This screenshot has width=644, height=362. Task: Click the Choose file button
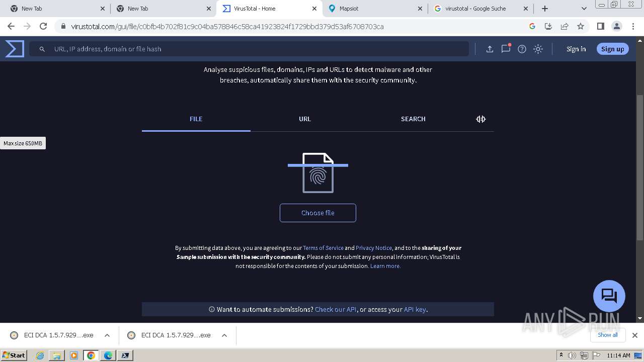click(318, 213)
